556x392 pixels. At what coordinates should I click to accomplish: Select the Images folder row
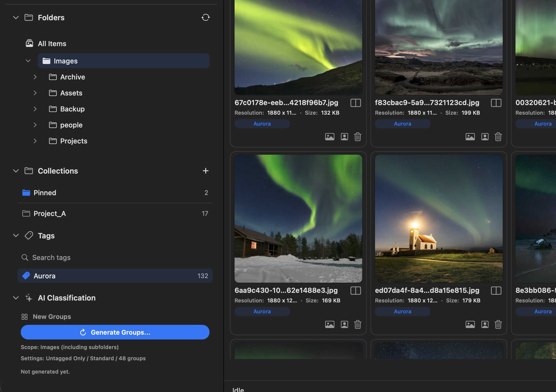pos(123,61)
